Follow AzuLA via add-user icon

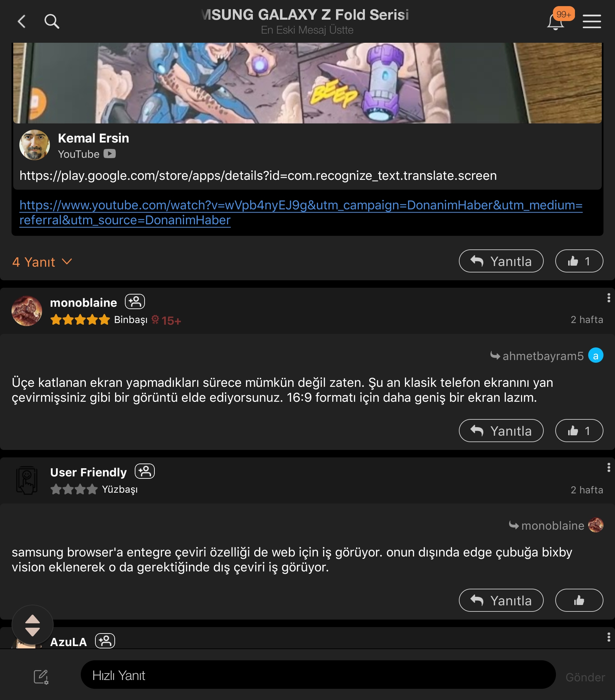(105, 640)
